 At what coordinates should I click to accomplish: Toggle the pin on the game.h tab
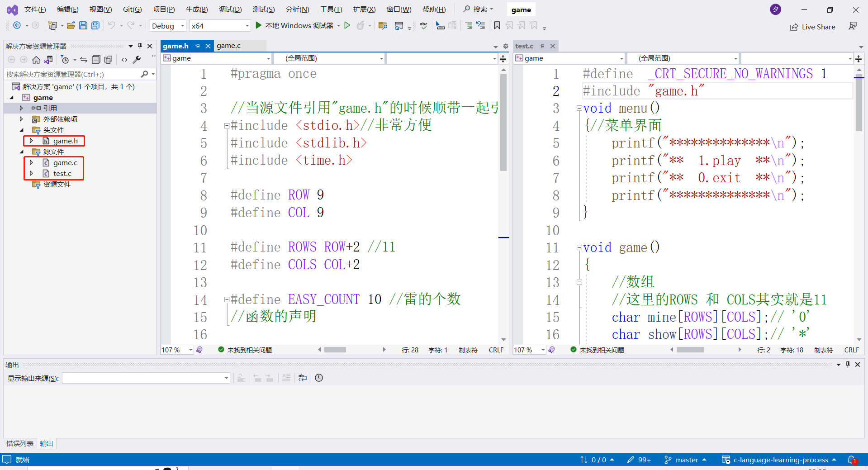tap(198, 46)
